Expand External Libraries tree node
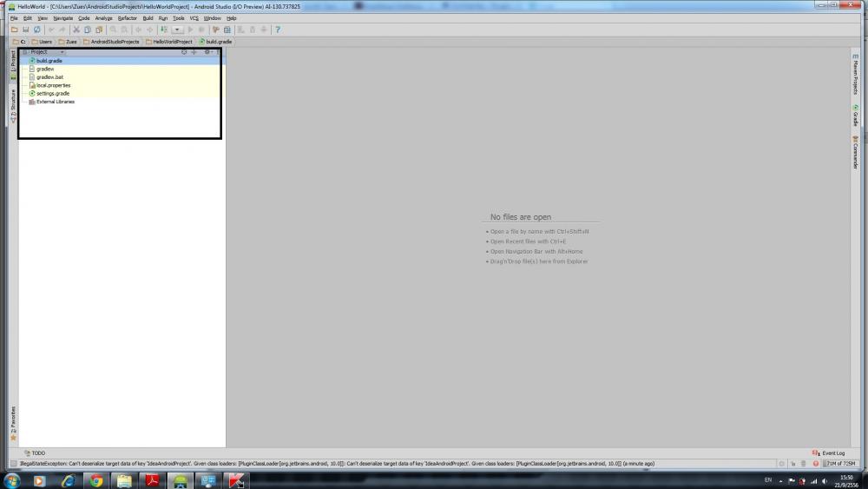 click(x=55, y=102)
